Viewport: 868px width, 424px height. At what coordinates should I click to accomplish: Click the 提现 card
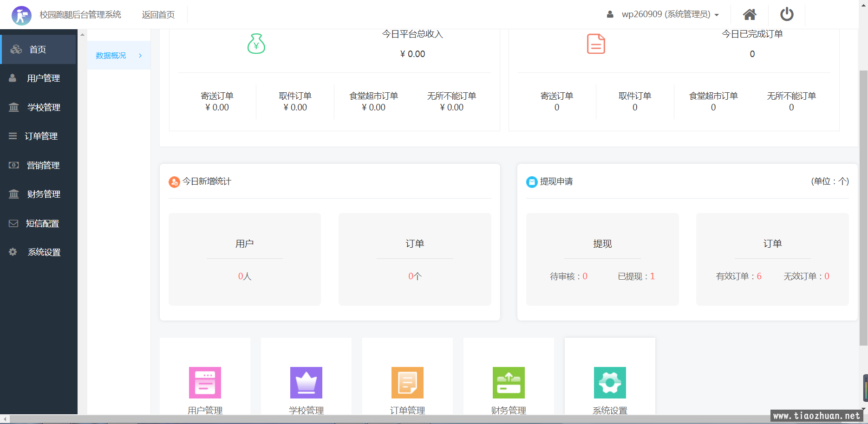click(602, 259)
